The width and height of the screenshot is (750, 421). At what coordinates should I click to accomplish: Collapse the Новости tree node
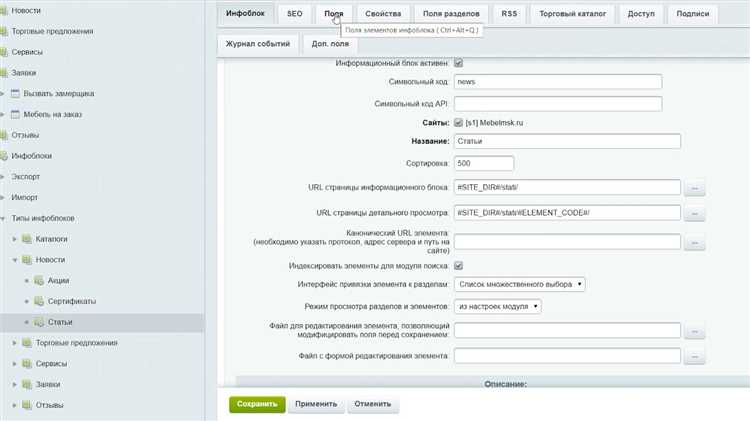point(14,260)
